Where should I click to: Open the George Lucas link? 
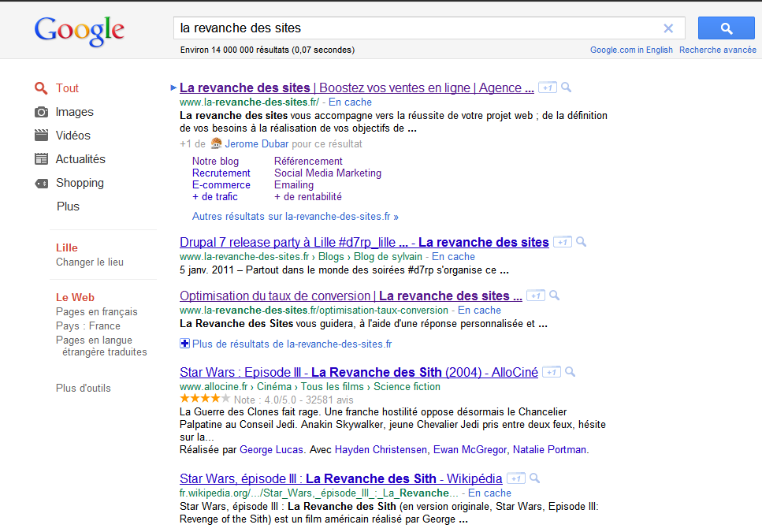[271, 450]
